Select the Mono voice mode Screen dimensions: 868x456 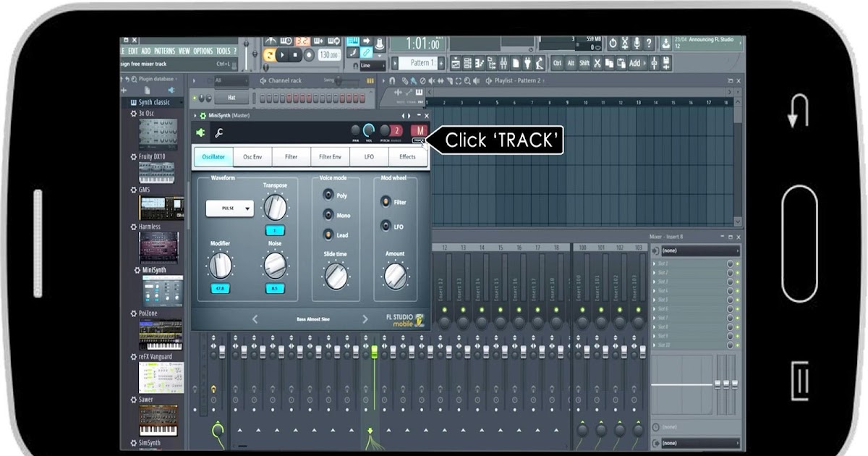pyautogui.click(x=328, y=215)
